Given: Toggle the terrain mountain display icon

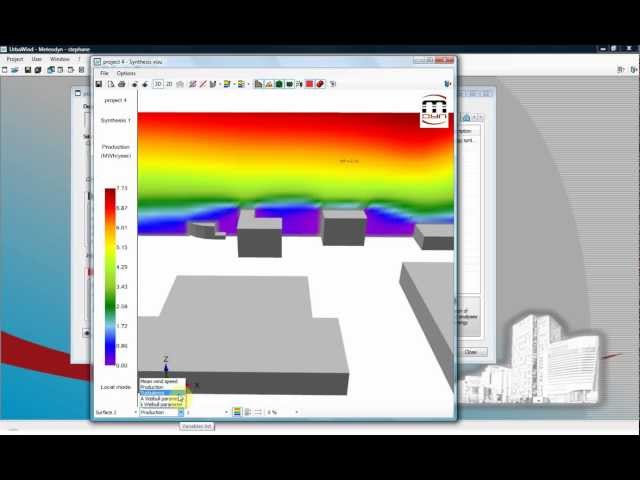Looking at the screenshot, I should (x=269, y=84).
